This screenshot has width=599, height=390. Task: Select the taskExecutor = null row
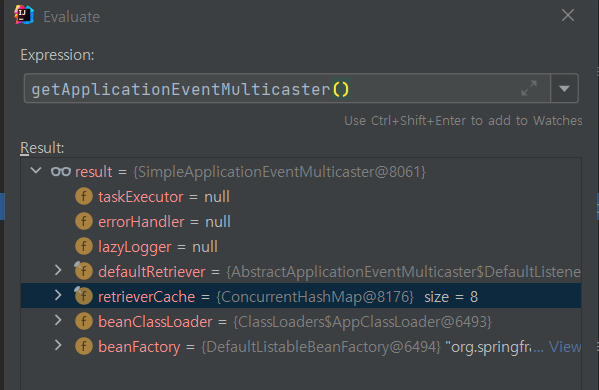pyautogui.click(x=301, y=197)
